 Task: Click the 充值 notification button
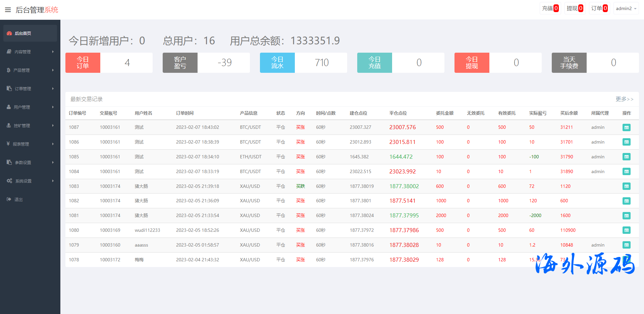[x=550, y=8]
